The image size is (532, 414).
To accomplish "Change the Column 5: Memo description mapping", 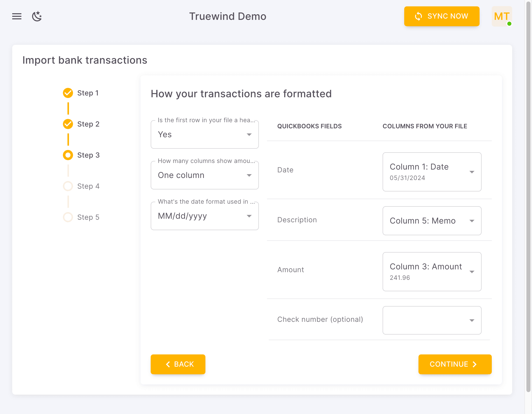I will [x=432, y=221].
